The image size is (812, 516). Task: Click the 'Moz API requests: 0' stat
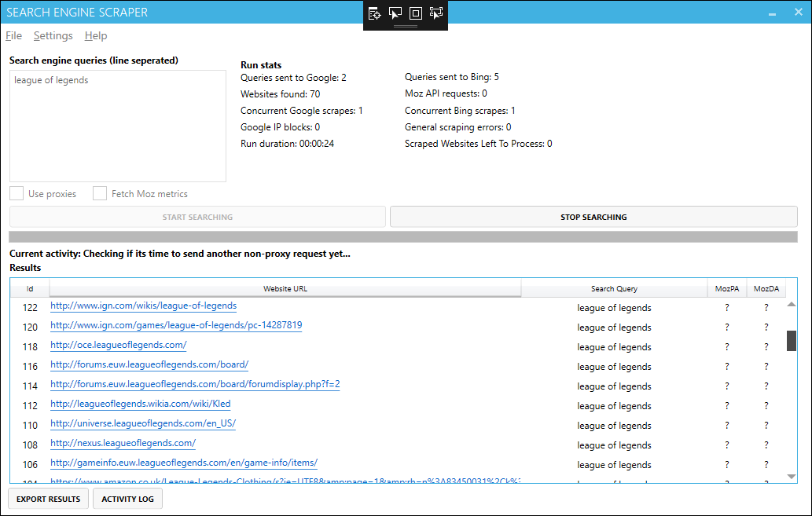click(x=446, y=93)
